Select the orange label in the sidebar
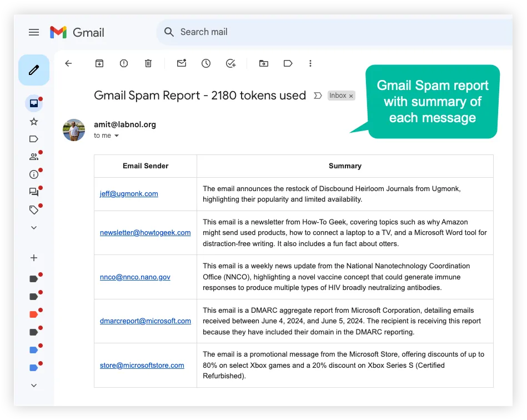 click(32, 313)
